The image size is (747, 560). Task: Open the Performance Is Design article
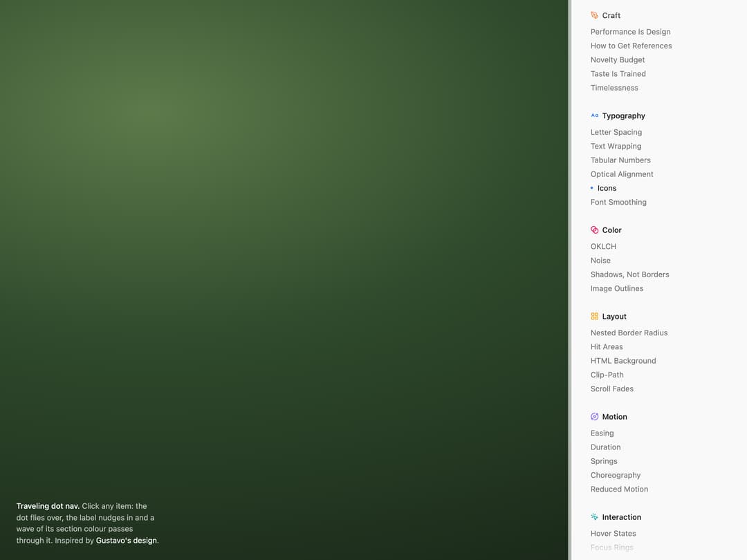[630, 32]
